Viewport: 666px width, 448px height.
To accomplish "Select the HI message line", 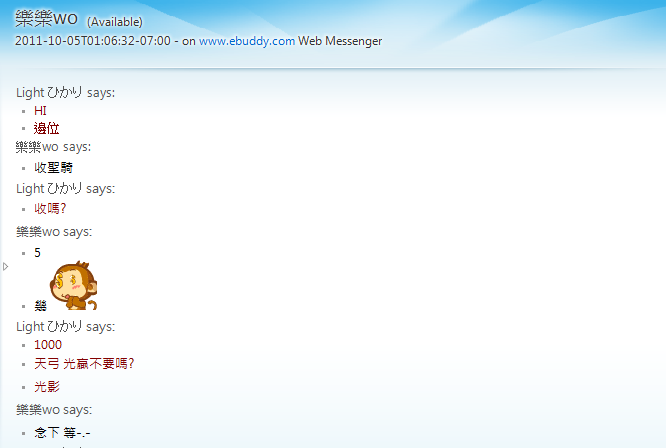I will (40, 111).
